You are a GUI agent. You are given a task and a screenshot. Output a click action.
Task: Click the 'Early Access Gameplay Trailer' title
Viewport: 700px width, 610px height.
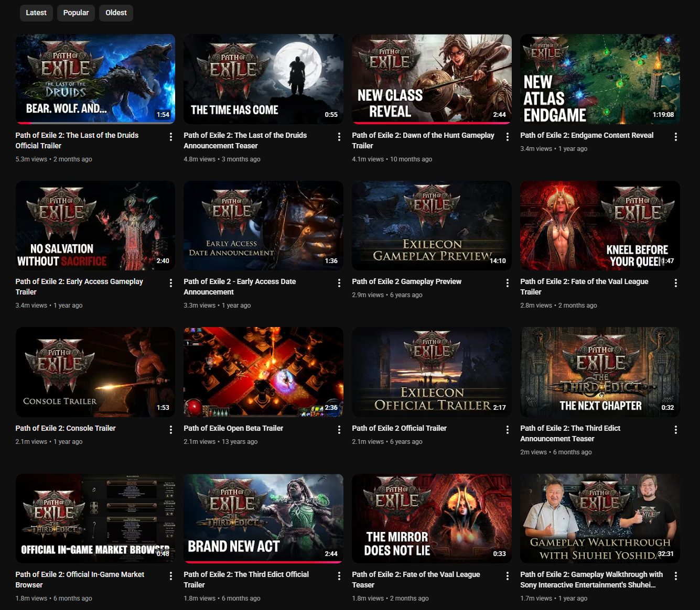click(79, 287)
